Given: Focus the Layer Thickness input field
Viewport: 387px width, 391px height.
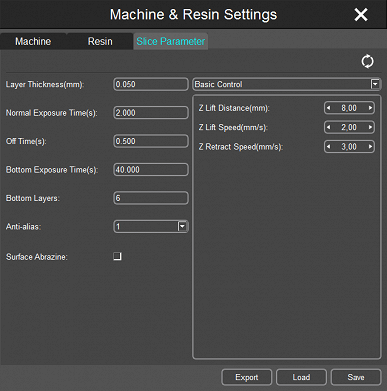Looking at the screenshot, I should click(151, 84).
